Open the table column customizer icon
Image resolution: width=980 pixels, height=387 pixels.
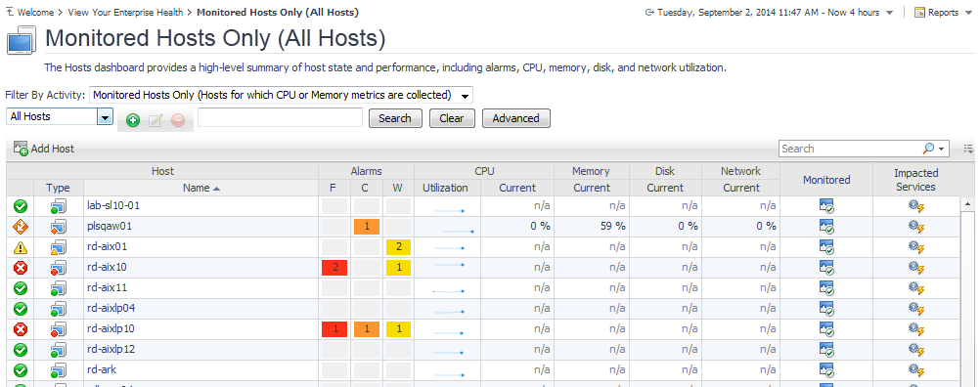pyautogui.click(x=968, y=149)
